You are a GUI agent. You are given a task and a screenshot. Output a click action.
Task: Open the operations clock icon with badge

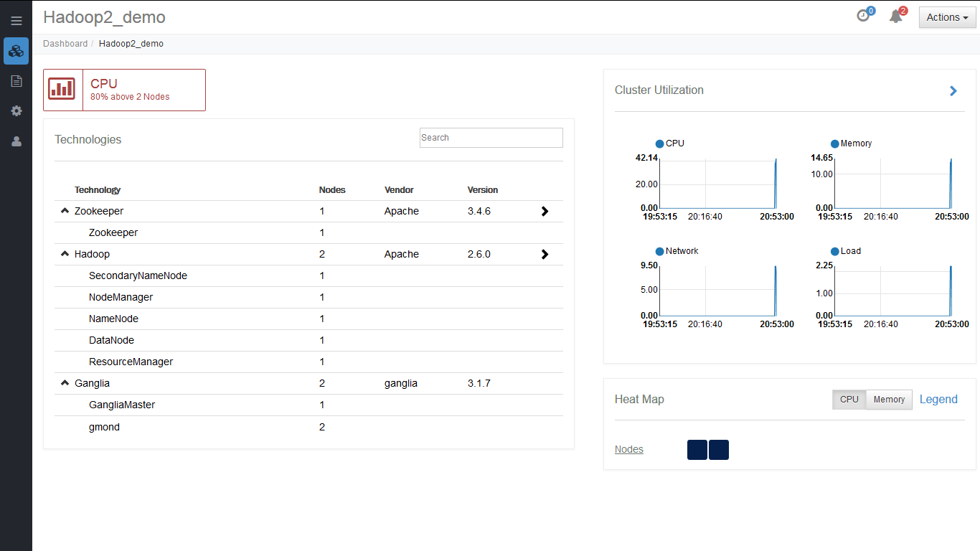(x=864, y=15)
